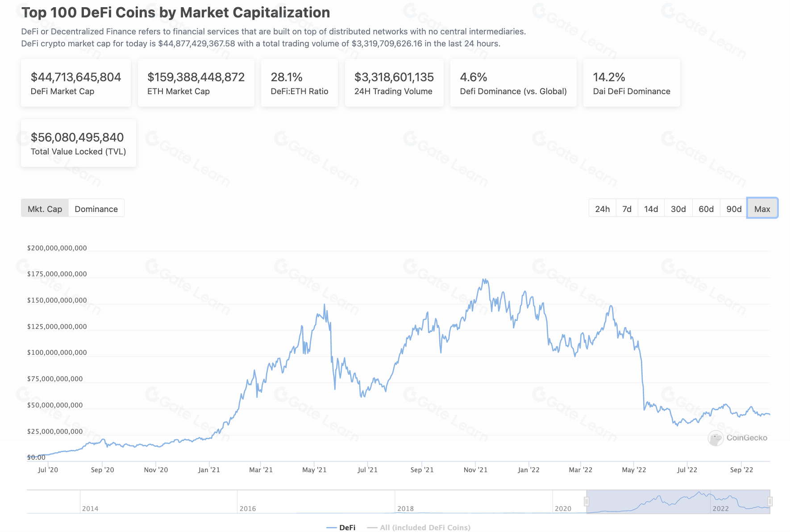The width and height of the screenshot is (790, 532).
Task: Click the left range navigator handle
Action: click(586, 502)
